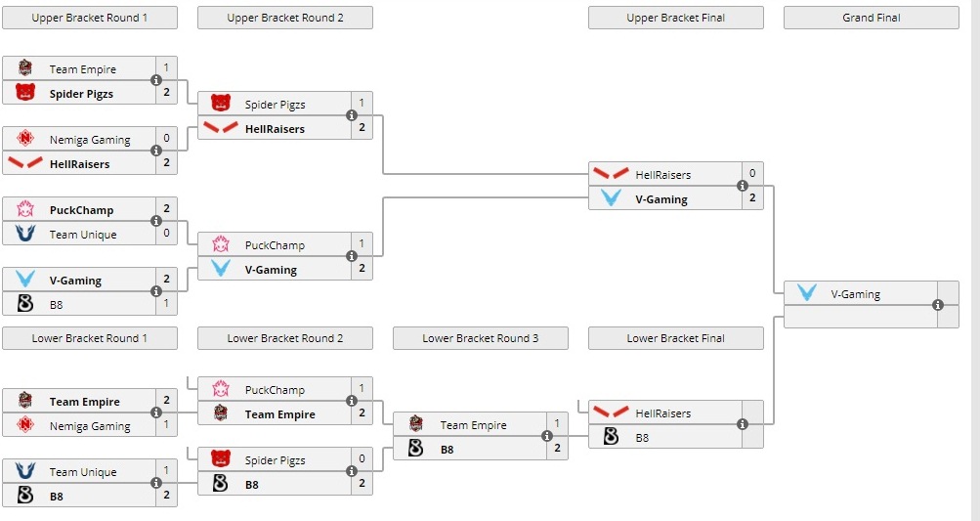Show details for the Upper Bracket Final match
This screenshot has width=980, height=521.
(x=743, y=187)
